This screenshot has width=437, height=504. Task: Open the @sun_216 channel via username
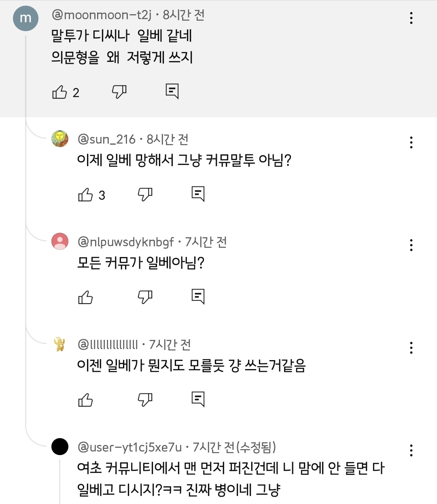[106, 139]
